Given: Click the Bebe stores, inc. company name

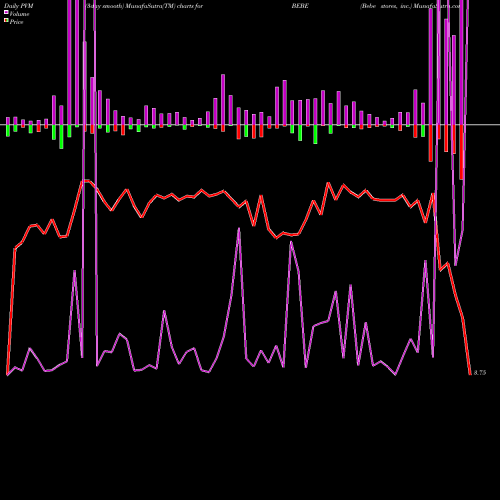Looking at the screenshot, I should [x=386, y=6].
